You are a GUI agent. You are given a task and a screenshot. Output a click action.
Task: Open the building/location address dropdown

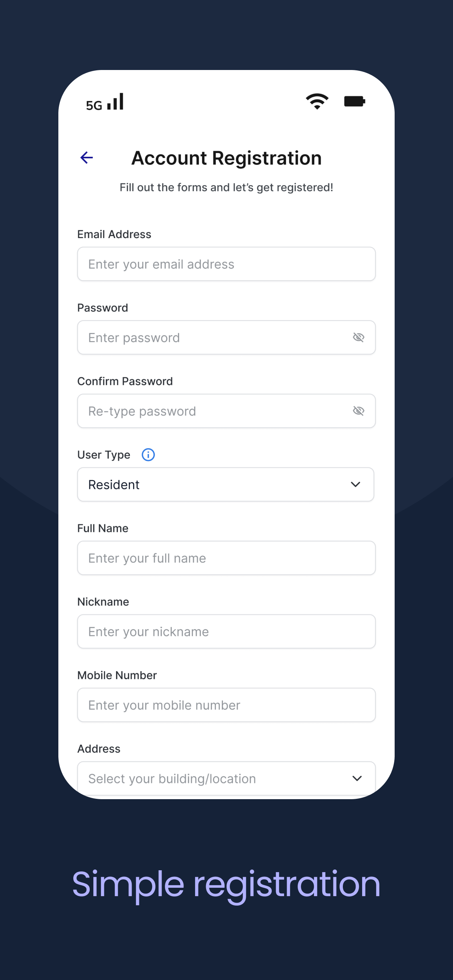pos(226,778)
